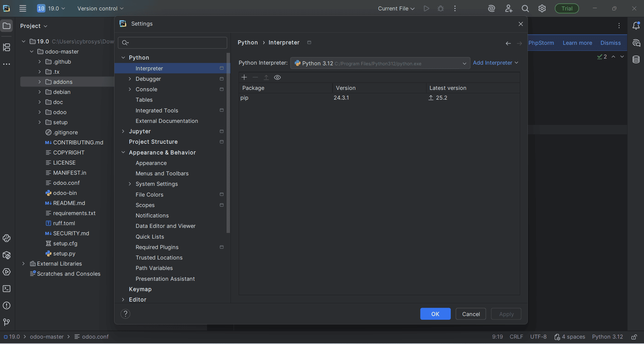This screenshot has height=344, width=644.
Task: Open the main hamburger menu
Action: pos(23,8)
